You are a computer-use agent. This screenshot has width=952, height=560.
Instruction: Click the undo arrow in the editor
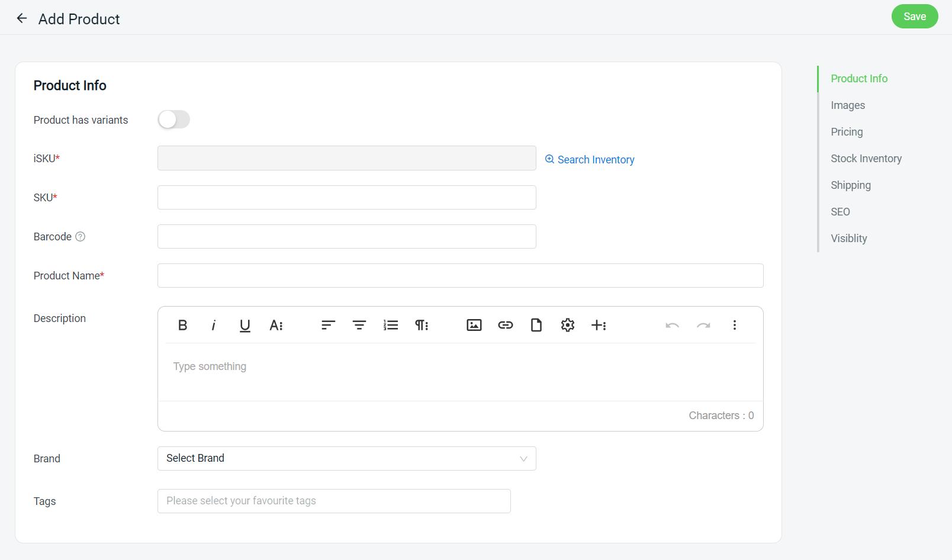672,325
